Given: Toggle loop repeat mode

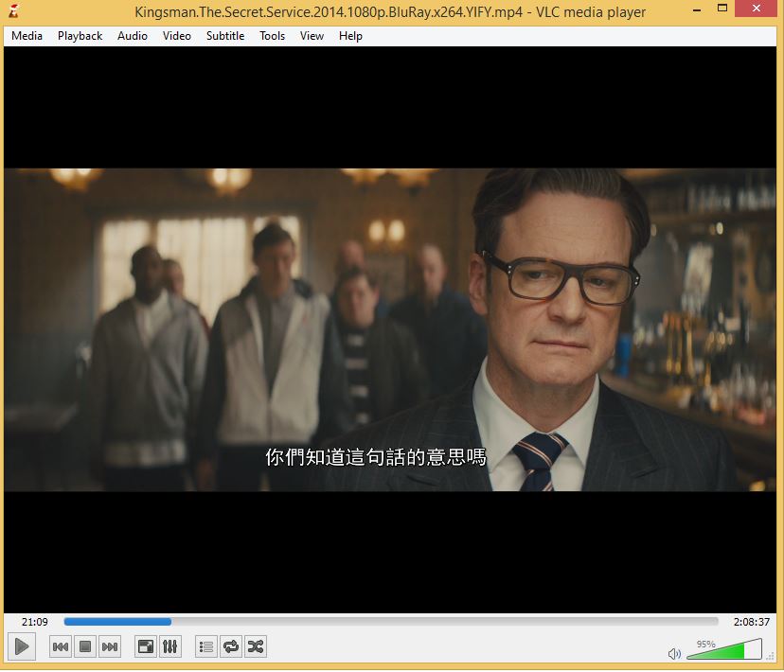Looking at the screenshot, I should coord(230,646).
